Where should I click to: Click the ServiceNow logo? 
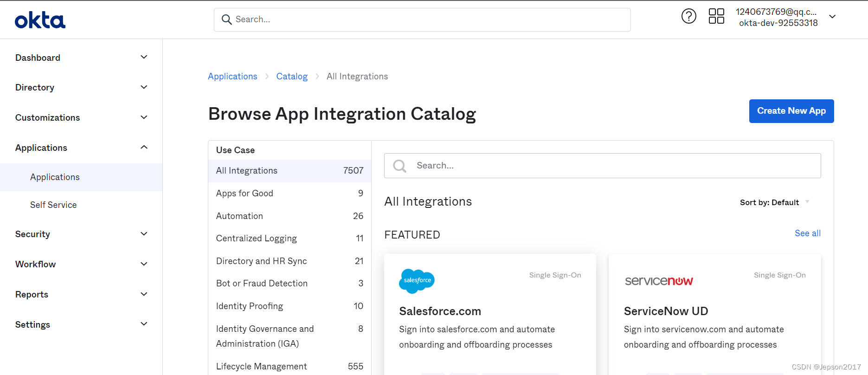(659, 281)
